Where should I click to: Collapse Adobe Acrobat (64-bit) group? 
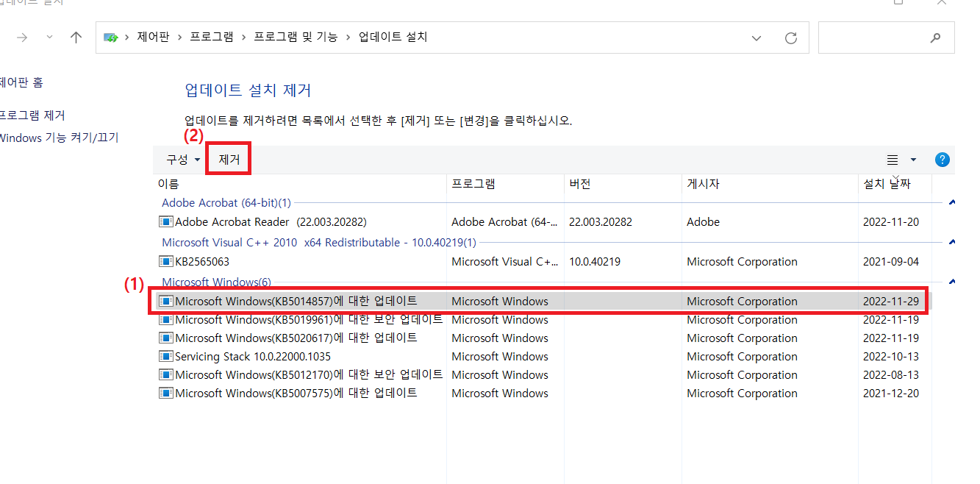(952, 202)
